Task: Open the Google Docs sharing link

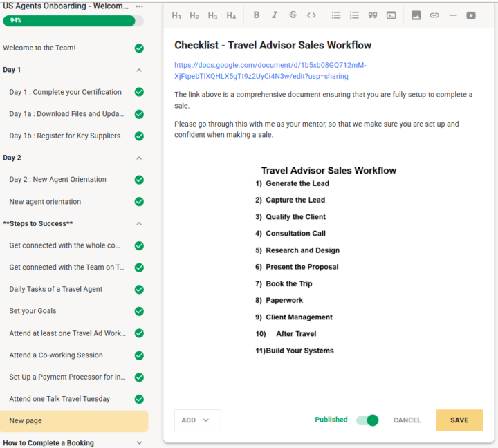Action: tap(270, 71)
